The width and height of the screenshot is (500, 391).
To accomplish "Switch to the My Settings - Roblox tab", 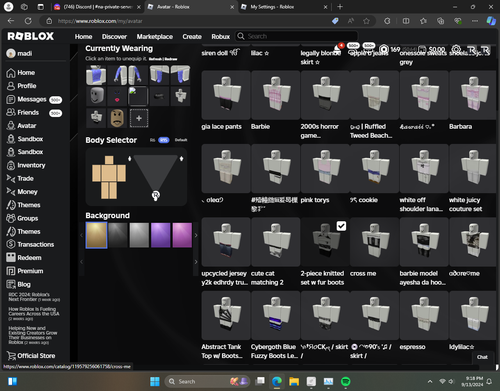I will pos(284,7).
